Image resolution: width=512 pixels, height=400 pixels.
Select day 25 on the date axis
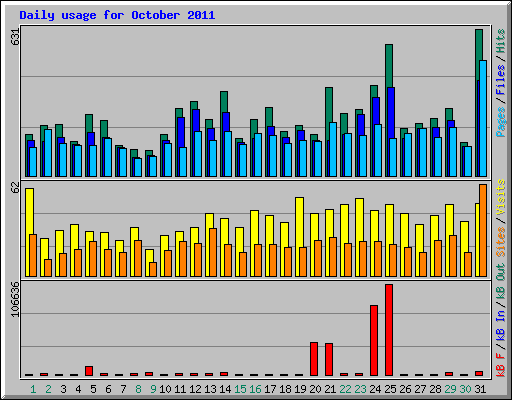tap(390, 389)
